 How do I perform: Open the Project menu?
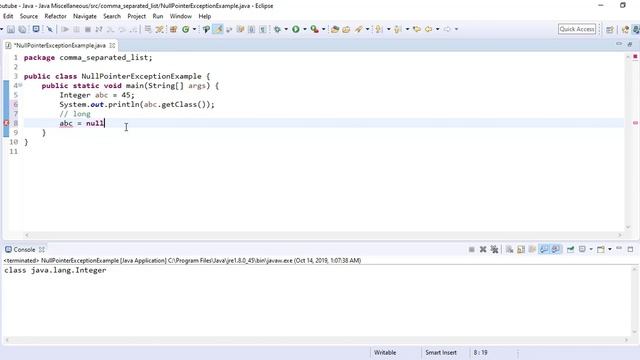pyautogui.click(x=136, y=16)
